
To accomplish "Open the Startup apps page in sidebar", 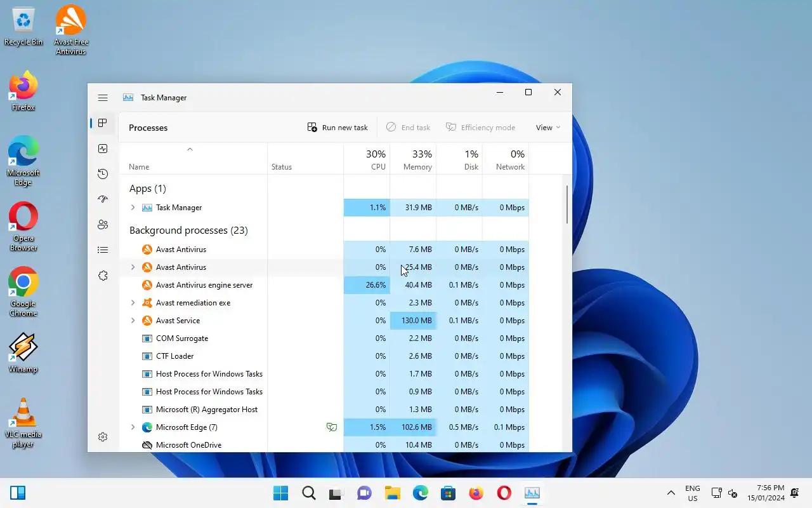I will (103, 199).
